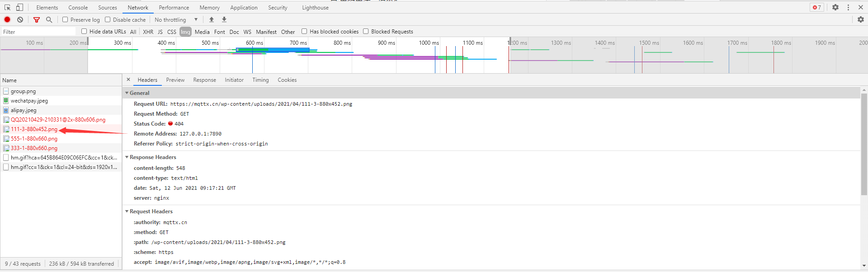Screen dimensions: 868x272
Task: Open the network search magnifier
Action: tap(49, 19)
